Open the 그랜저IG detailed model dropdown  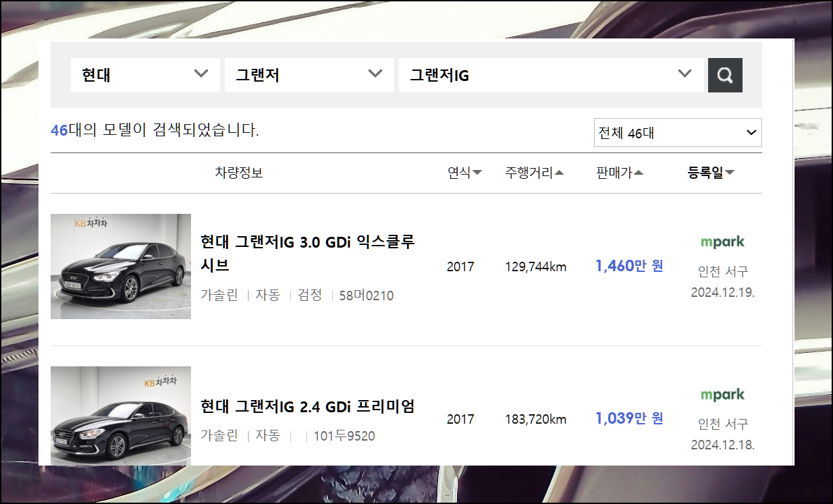(551, 75)
